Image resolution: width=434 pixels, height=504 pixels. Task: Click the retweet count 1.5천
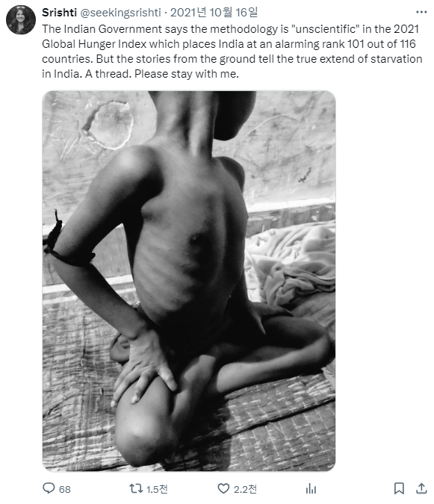point(157,489)
